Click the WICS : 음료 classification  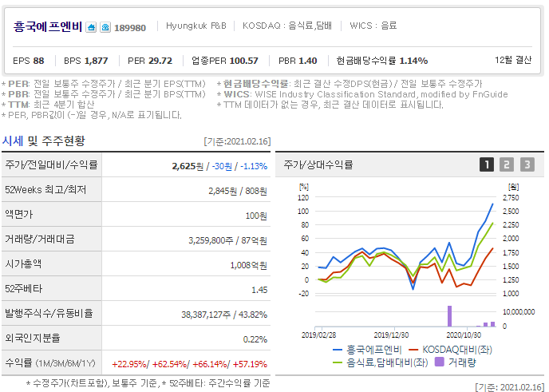click(373, 26)
